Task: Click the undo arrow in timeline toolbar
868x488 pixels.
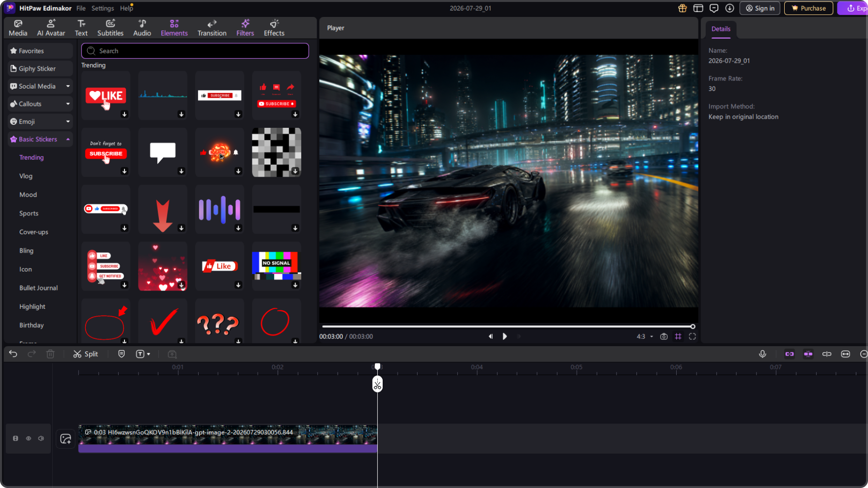Action: coord(13,354)
